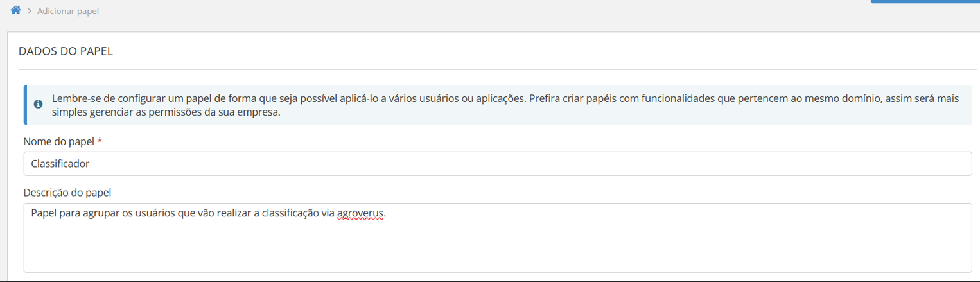This screenshot has height=282, width=980.
Task: Click the red required asterisk
Action: (100, 141)
